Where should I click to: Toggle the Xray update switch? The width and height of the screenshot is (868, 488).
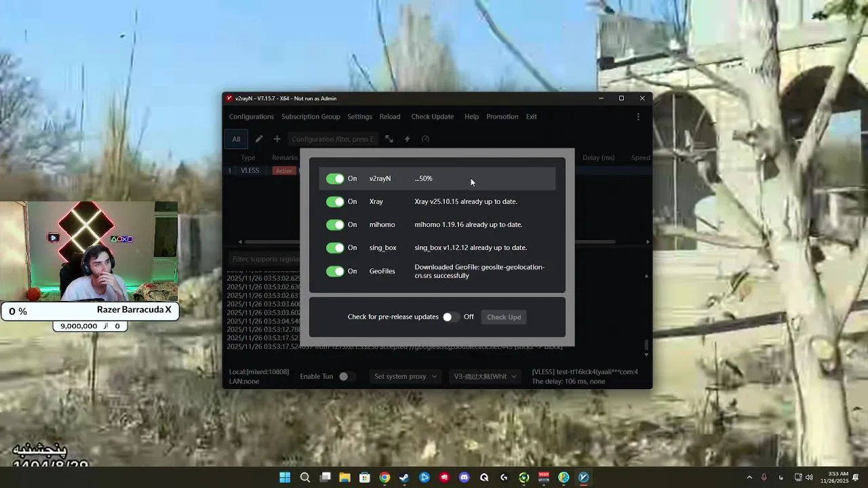coord(335,202)
